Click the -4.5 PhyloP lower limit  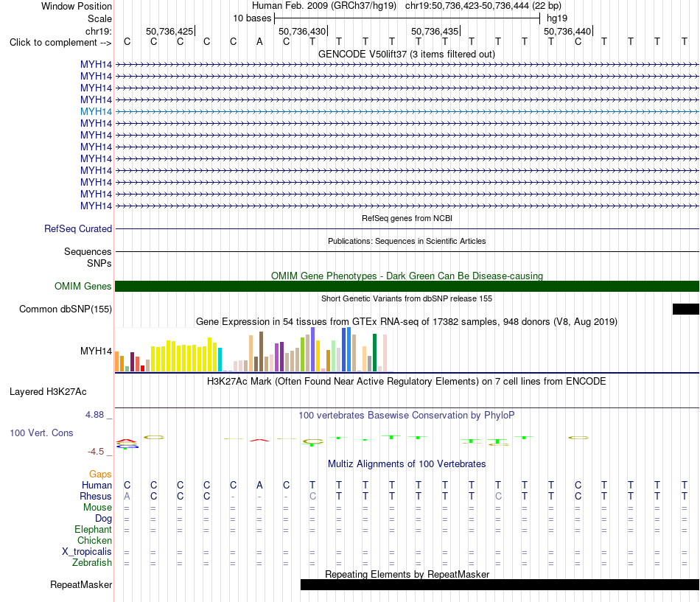click(96, 452)
